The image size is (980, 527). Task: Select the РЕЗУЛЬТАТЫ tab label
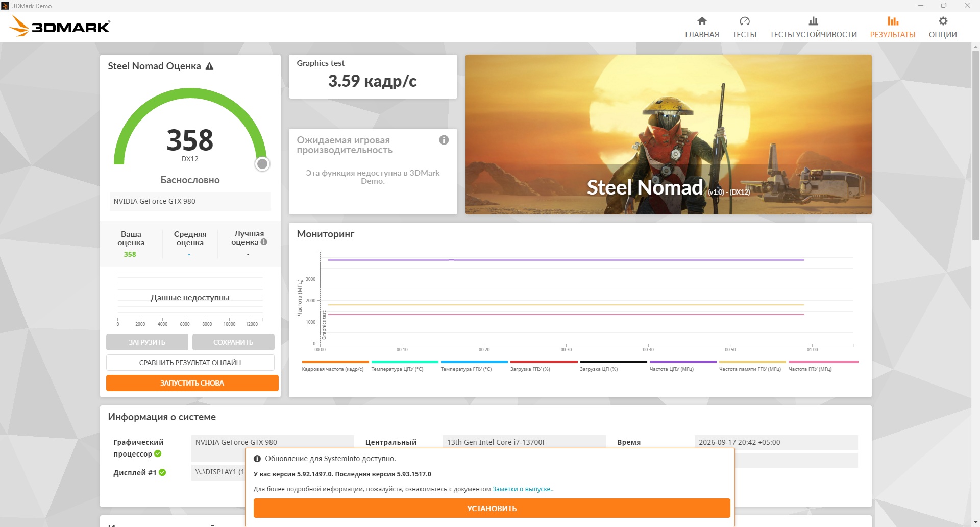[x=893, y=35]
